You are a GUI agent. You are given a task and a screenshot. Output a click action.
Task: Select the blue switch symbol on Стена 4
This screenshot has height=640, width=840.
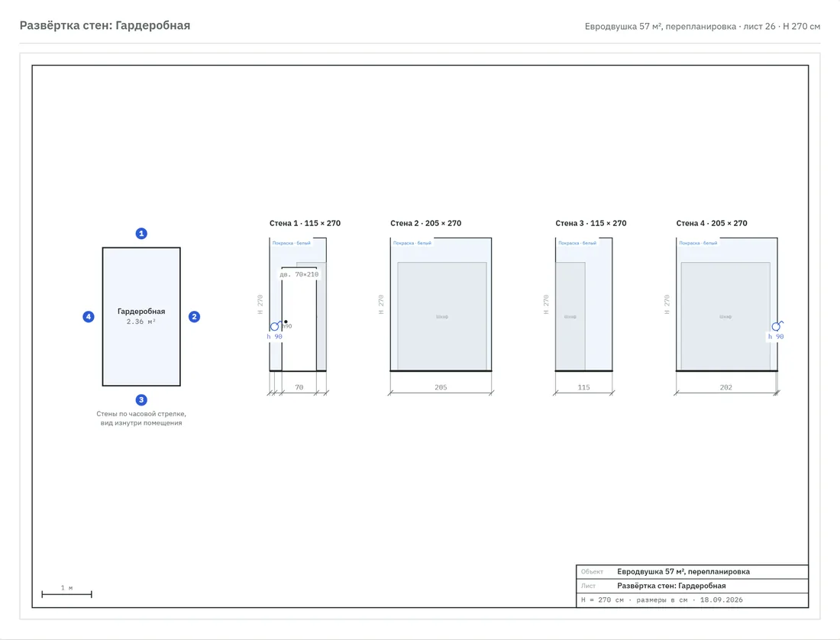pyautogui.click(x=777, y=325)
